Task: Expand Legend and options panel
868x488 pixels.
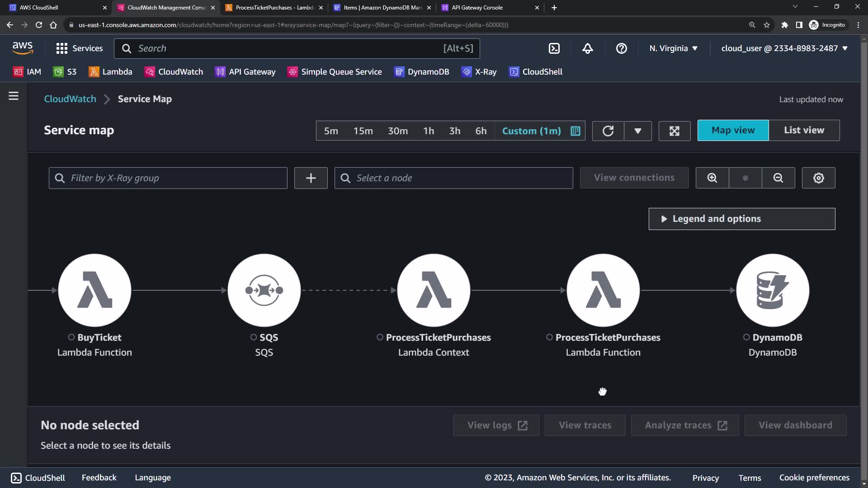Action: coord(741,219)
